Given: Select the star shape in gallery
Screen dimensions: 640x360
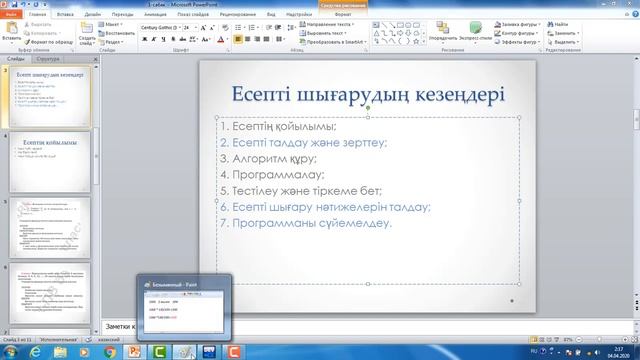Looking at the screenshot, I should click(x=416, y=42).
